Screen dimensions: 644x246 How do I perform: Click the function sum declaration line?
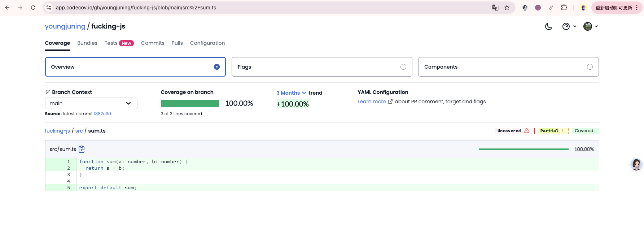point(134,162)
